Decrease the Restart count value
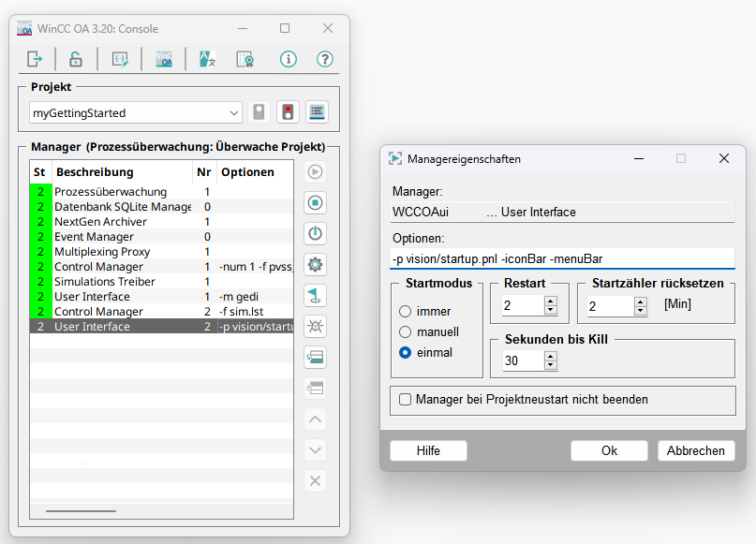Viewport: 756px width, 544px height. pos(550,310)
